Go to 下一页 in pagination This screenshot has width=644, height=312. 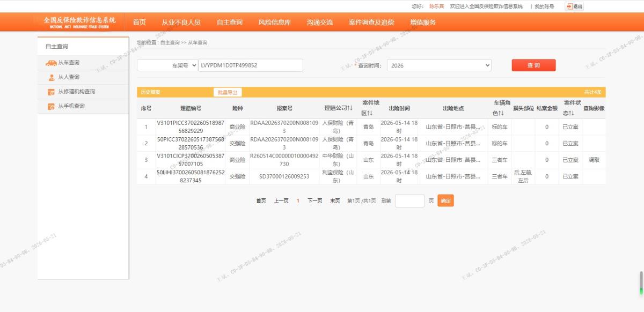315,200
